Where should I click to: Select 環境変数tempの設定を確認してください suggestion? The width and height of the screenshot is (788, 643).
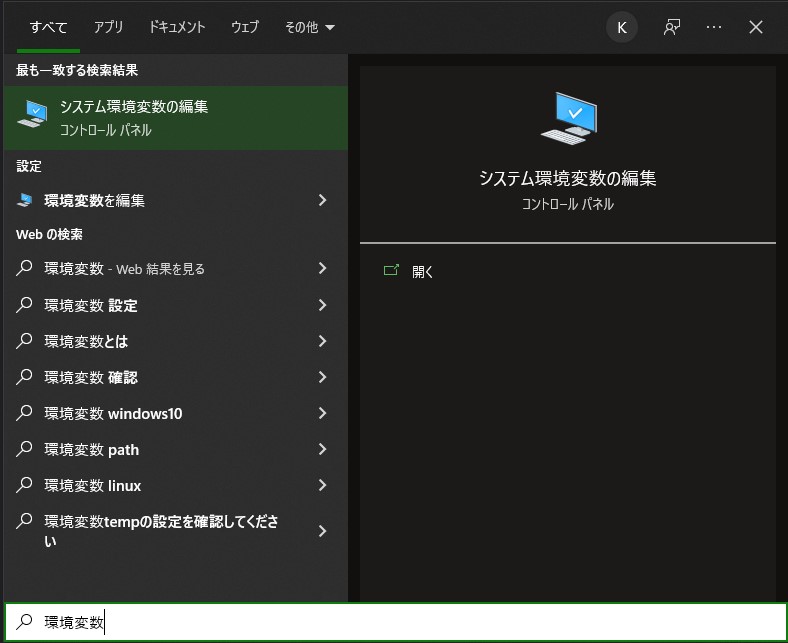[x=175, y=531]
